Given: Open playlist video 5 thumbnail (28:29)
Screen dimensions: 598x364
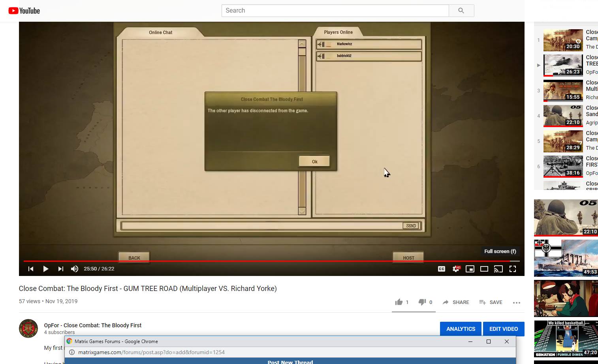Looking at the screenshot, I should (x=563, y=141).
